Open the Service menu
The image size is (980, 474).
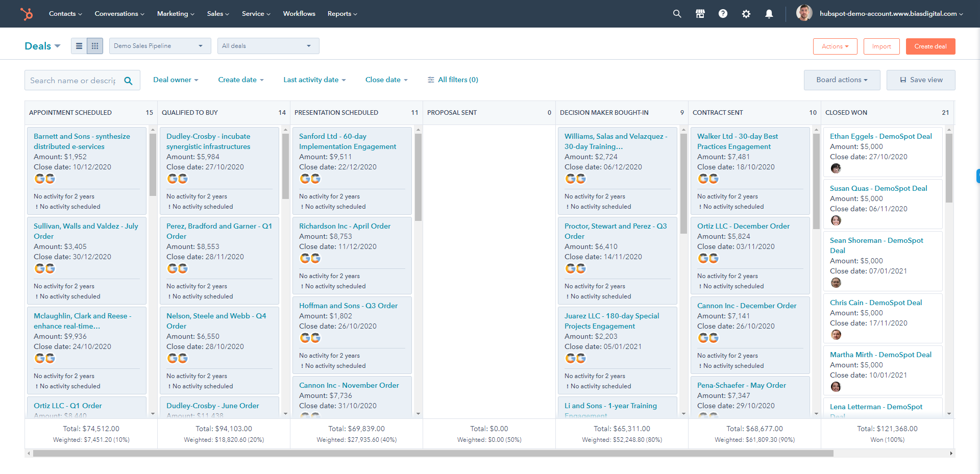click(256, 14)
